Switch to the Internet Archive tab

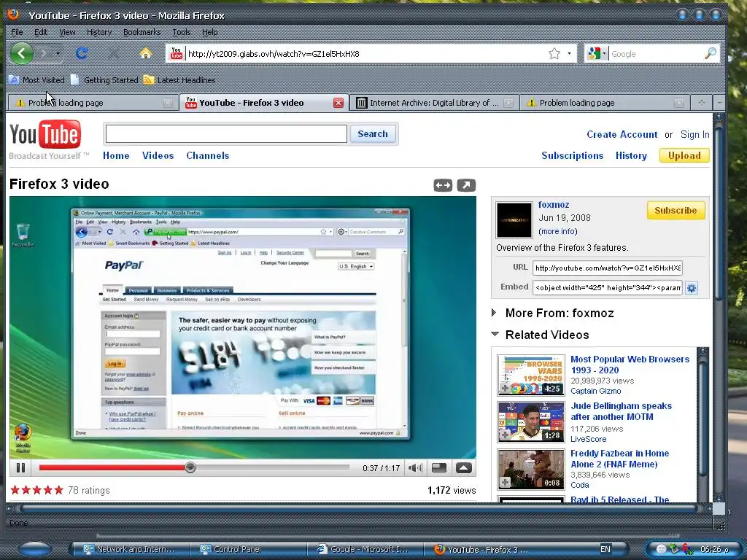(x=434, y=102)
